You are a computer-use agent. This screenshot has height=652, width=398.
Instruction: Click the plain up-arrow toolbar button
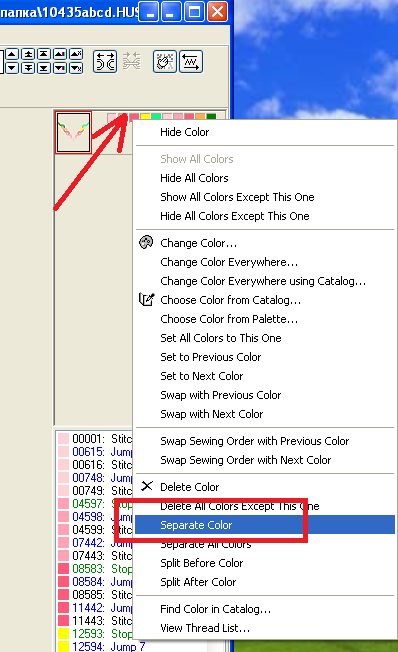click(x=12, y=54)
